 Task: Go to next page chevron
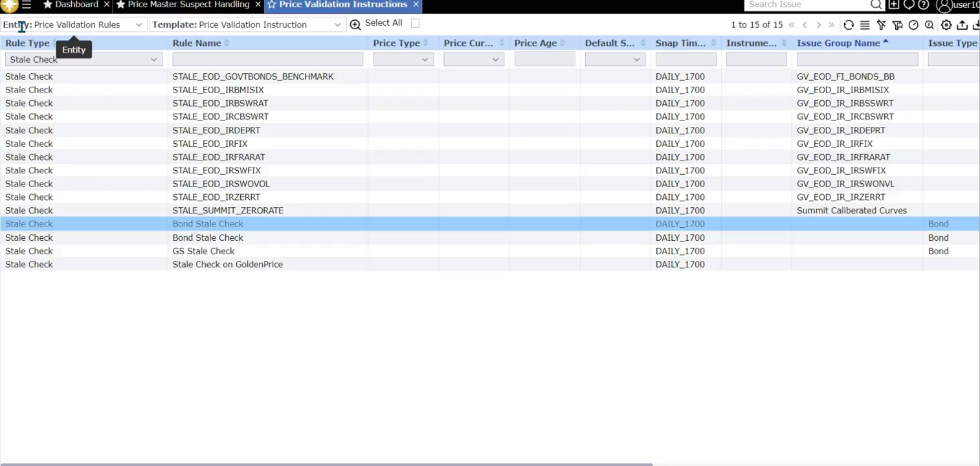(818, 25)
